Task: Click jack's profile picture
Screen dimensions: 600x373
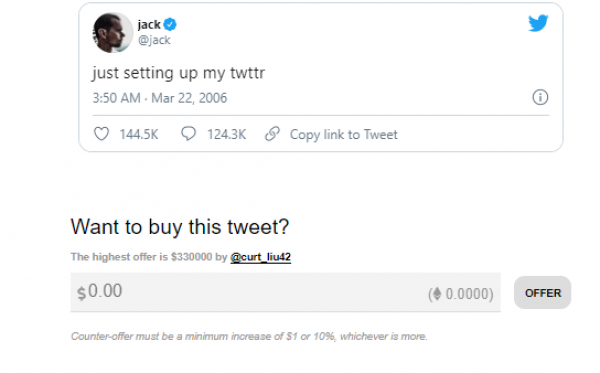Action: coord(112,33)
